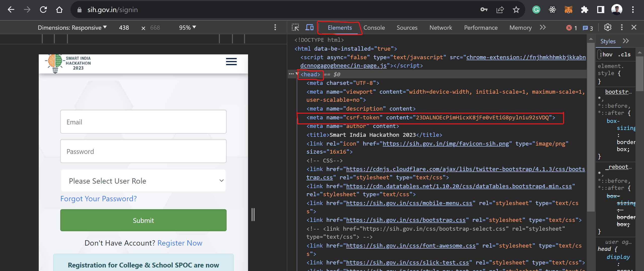Open the Dimensions Responsive dropdown

pyautogui.click(x=72, y=28)
